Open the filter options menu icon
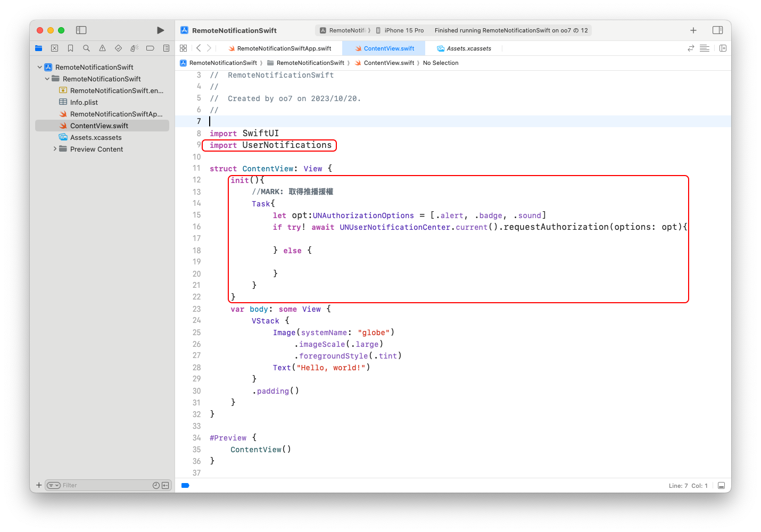Screen dimensions: 761x532 coord(54,485)
